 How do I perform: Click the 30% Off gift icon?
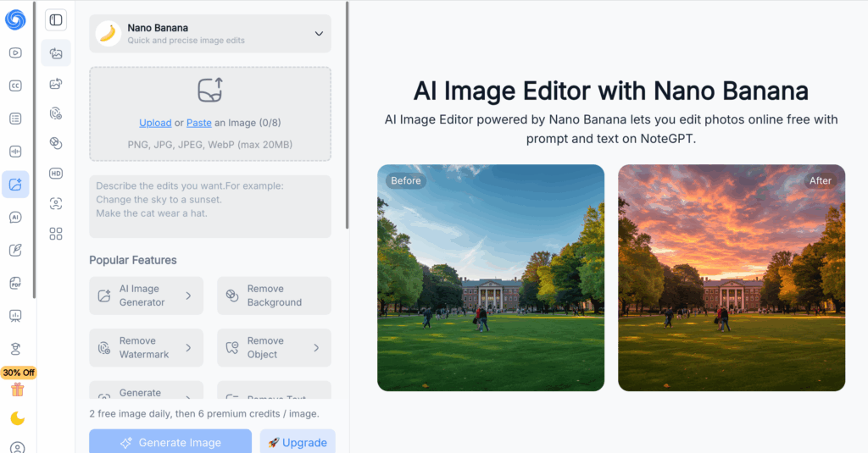click(x=18, y=389)
